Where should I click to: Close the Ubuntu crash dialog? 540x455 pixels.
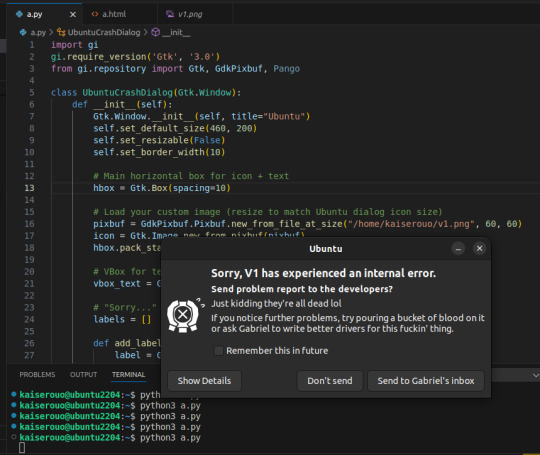(x=479, y=248)
